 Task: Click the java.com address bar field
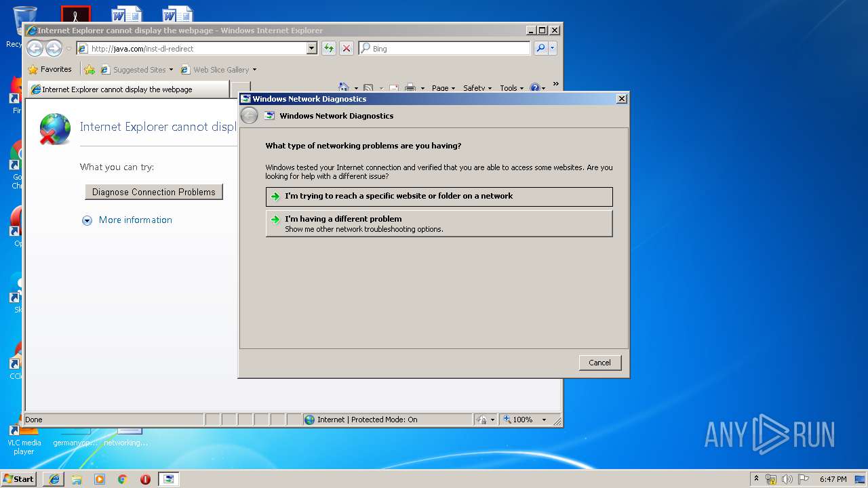click(197, 48)
